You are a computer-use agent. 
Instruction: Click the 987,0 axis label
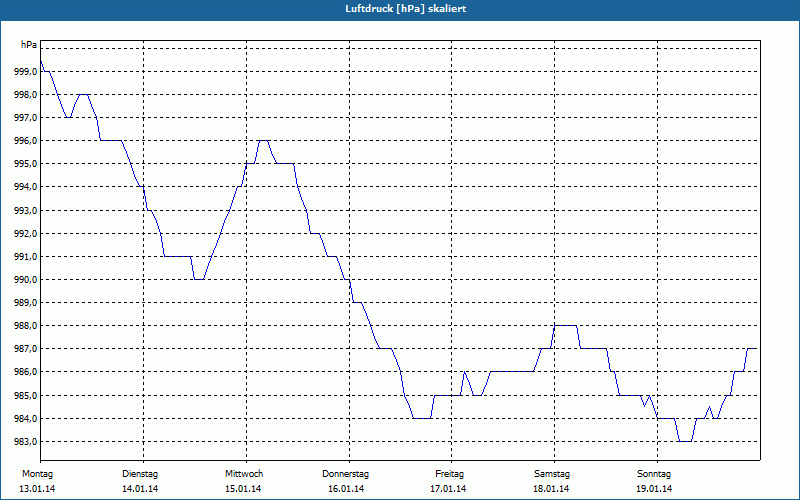26,349
